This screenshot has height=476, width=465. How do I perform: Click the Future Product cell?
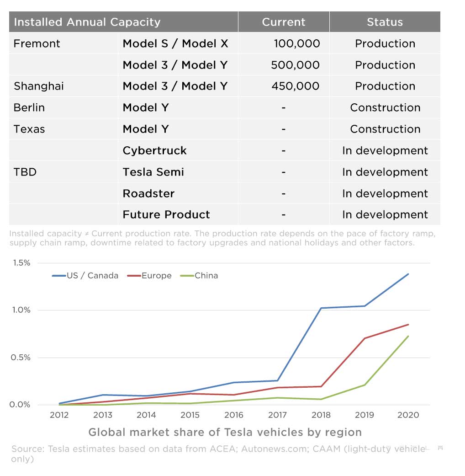[x=166, y=214]
